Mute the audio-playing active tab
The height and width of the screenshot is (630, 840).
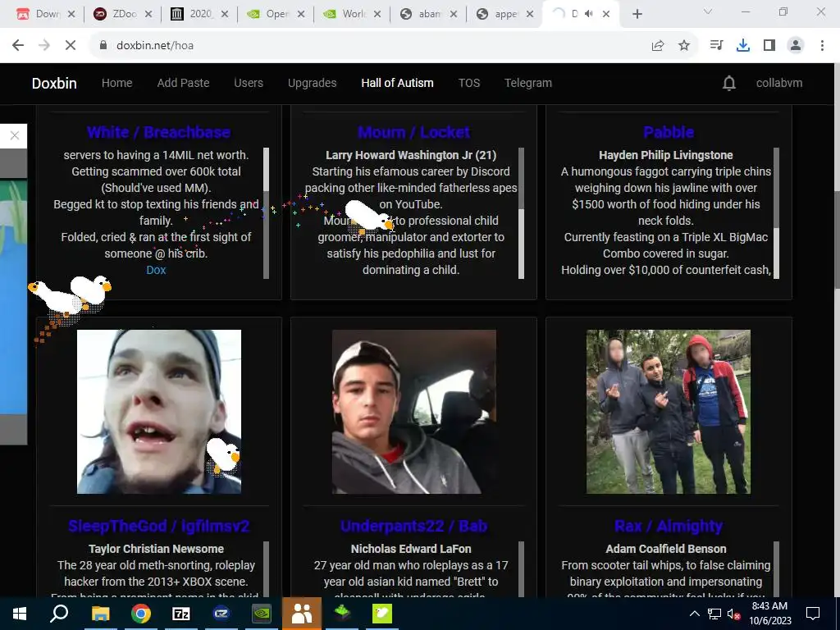pos(589,14)
